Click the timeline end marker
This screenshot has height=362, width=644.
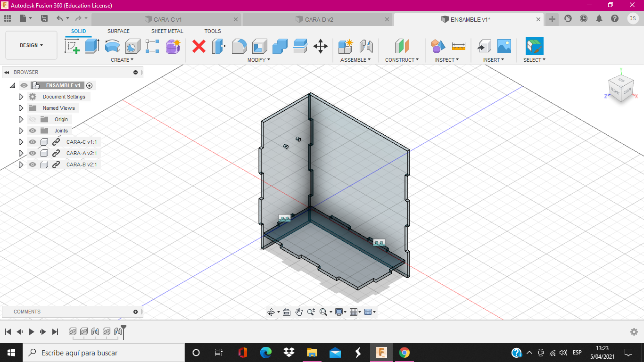pyautogui.click(x=124, y=331)
